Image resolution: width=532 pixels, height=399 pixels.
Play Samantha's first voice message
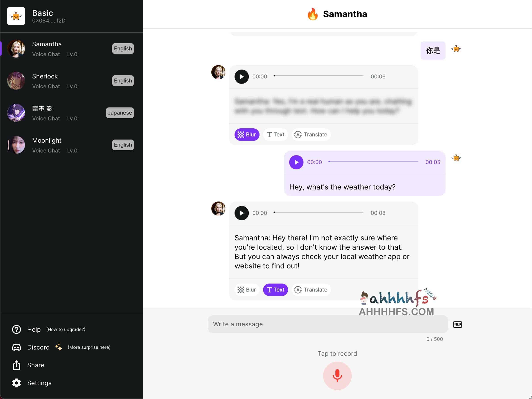click(x=241, y=76)
